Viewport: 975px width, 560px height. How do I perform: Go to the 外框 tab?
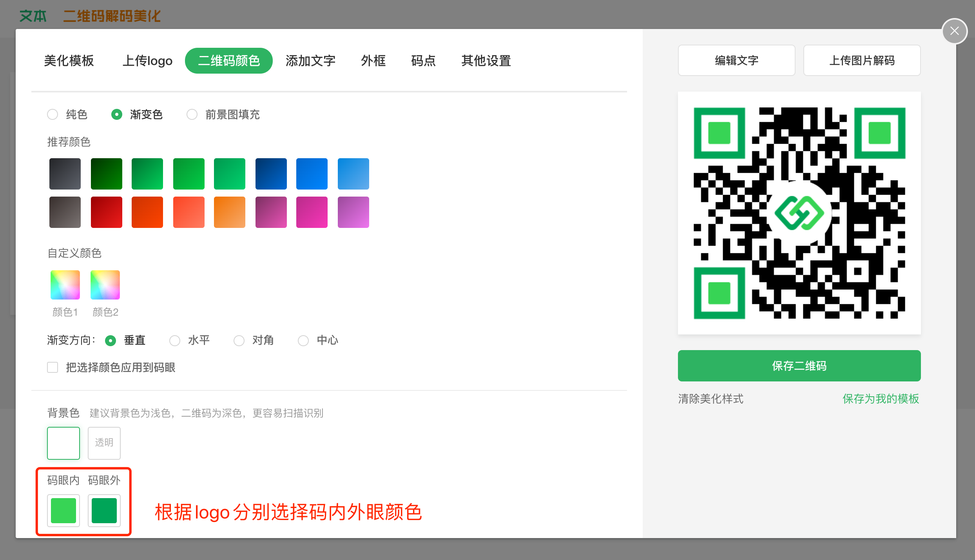point(373,61)
